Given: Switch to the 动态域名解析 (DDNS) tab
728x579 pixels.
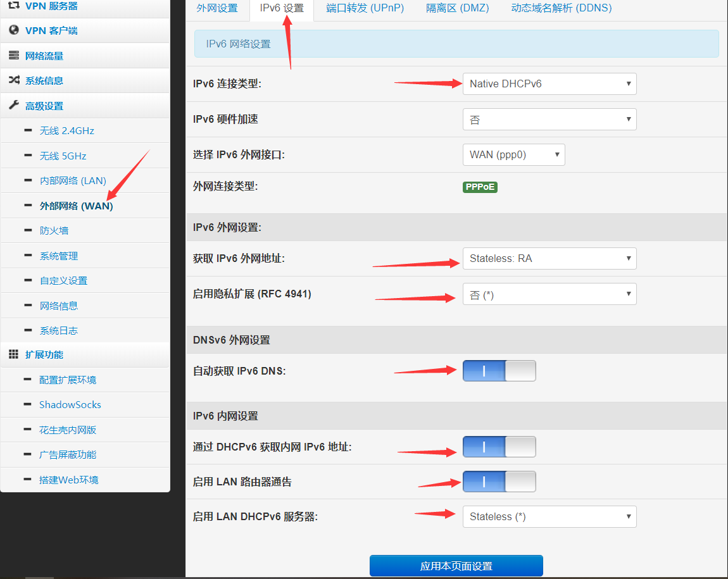Looking at the screenshot, I should pyautogui.click(x=562, y=8).
